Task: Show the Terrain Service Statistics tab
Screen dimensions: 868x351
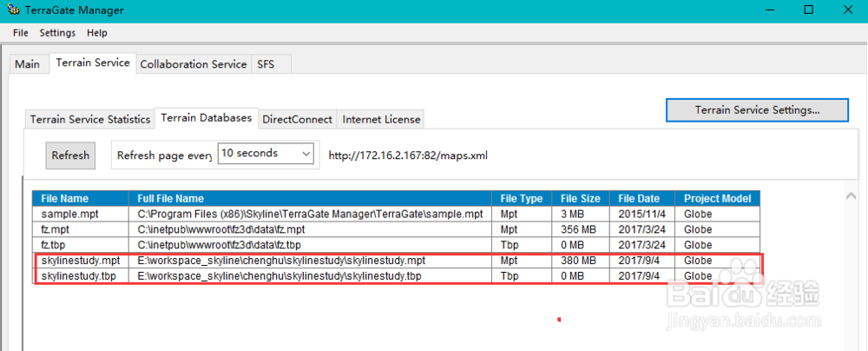Action: 90,119
